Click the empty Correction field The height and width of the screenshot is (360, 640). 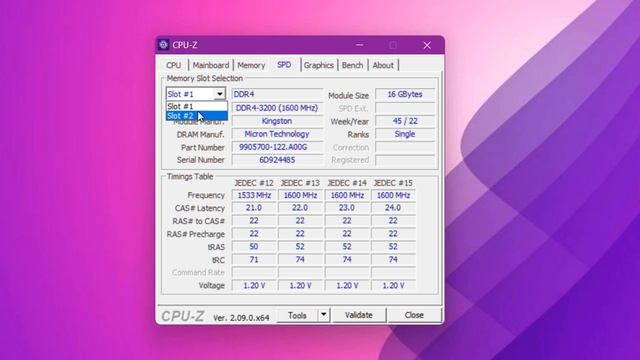click(x=405, y=147)
